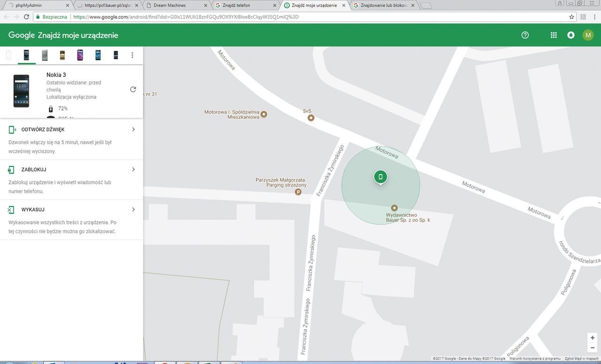Select ZABLOKUJ option
This screenshot has width=601, height=364.
click(71, 180)
